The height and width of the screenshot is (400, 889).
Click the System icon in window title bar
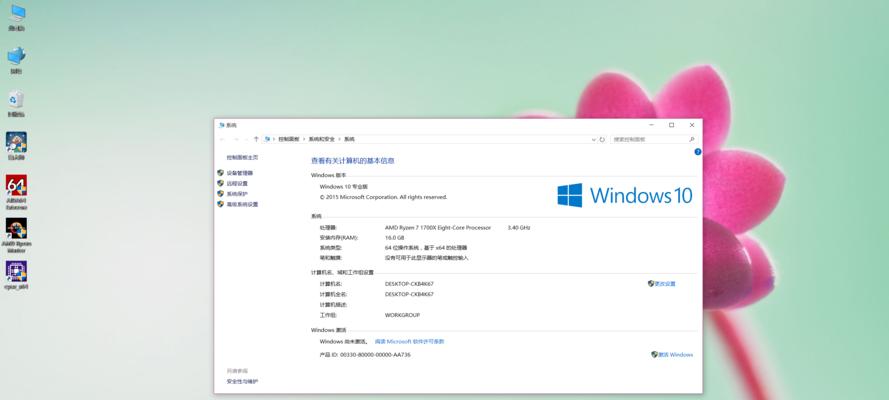(x=222, y=125)
